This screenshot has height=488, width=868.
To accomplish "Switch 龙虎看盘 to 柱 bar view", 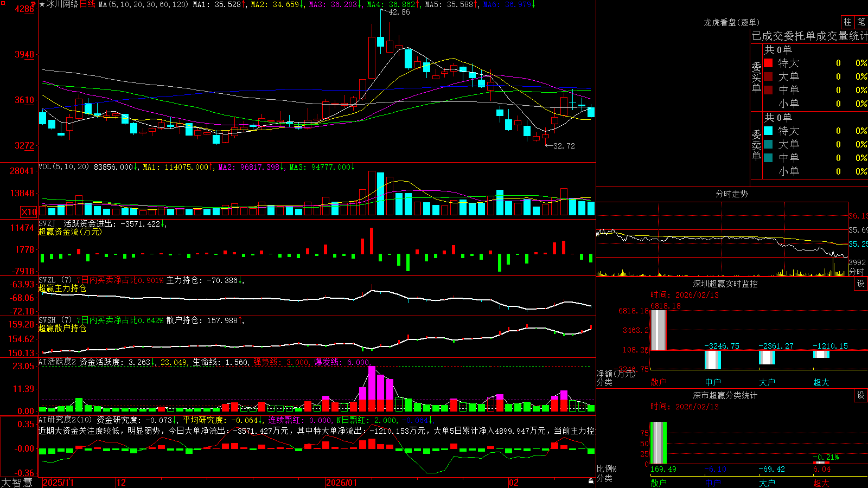I will (x=847, y=22).
